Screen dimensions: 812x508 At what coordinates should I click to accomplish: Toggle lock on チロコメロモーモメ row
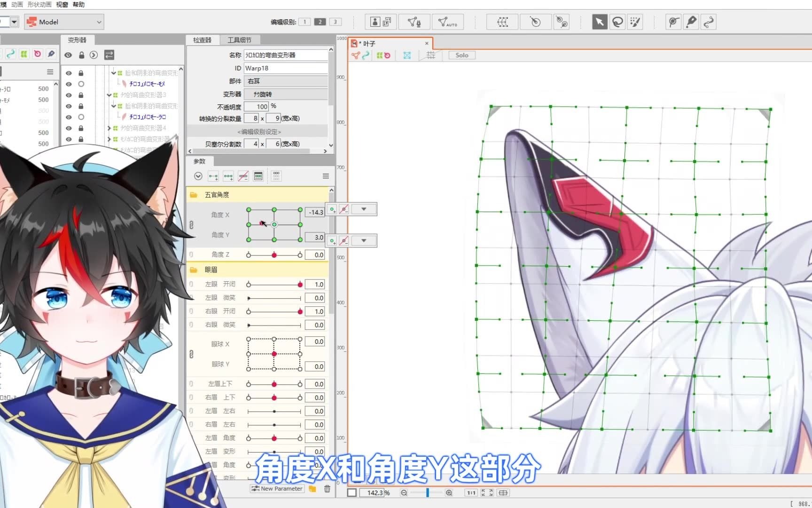(x=81, y=84)
